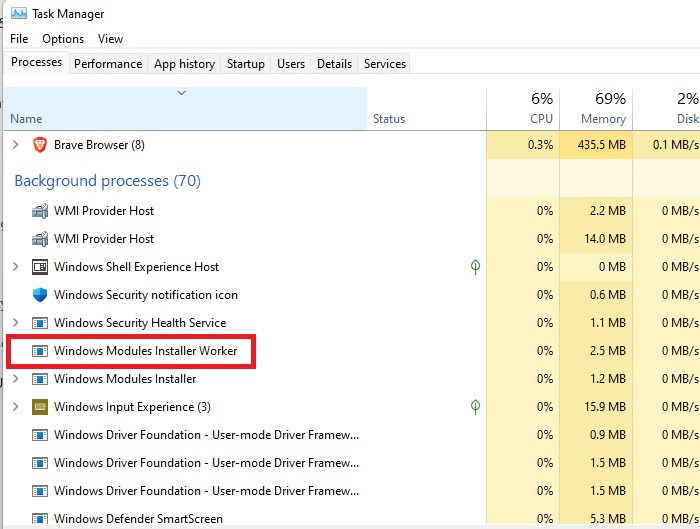Click the Task Manager title bar icon

[x=19, y=13]
